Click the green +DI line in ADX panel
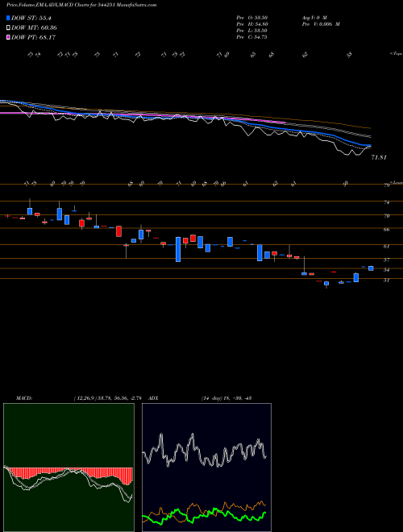This screenshot has width=403, height=532. 204,517
